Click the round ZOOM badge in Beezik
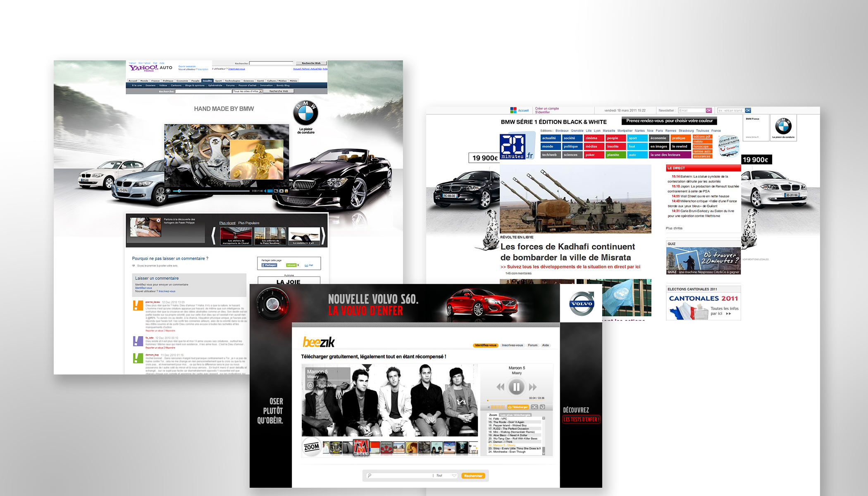The image size is (868, 496). [x=312, y=447]
